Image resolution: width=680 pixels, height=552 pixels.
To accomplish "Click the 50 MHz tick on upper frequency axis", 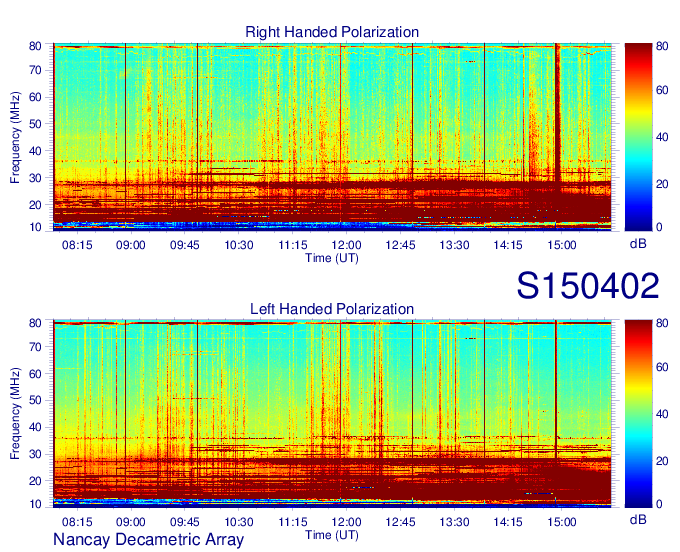I will (35, 124).
